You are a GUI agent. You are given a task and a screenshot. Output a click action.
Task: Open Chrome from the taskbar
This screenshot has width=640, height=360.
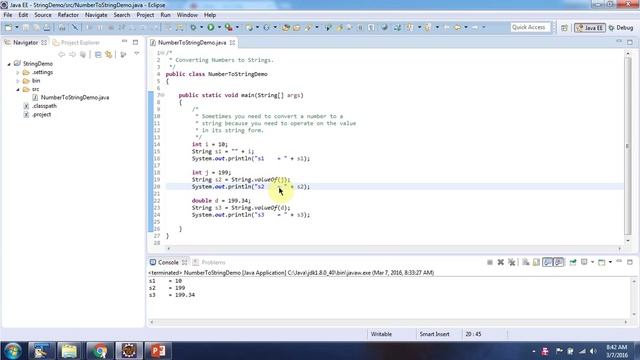point(99,351)
